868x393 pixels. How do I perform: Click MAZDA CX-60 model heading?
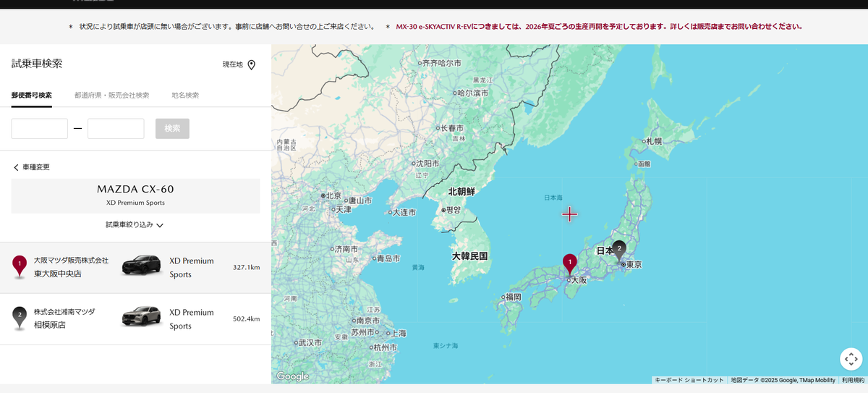[135, 190]
